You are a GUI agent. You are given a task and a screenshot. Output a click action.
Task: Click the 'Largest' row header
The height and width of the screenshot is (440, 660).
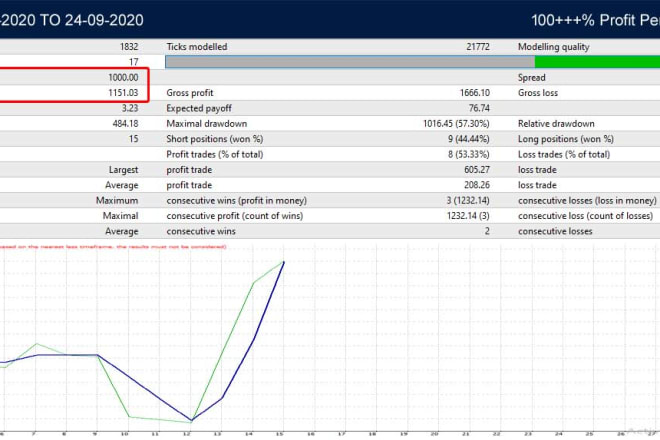[x=123, y=170]
